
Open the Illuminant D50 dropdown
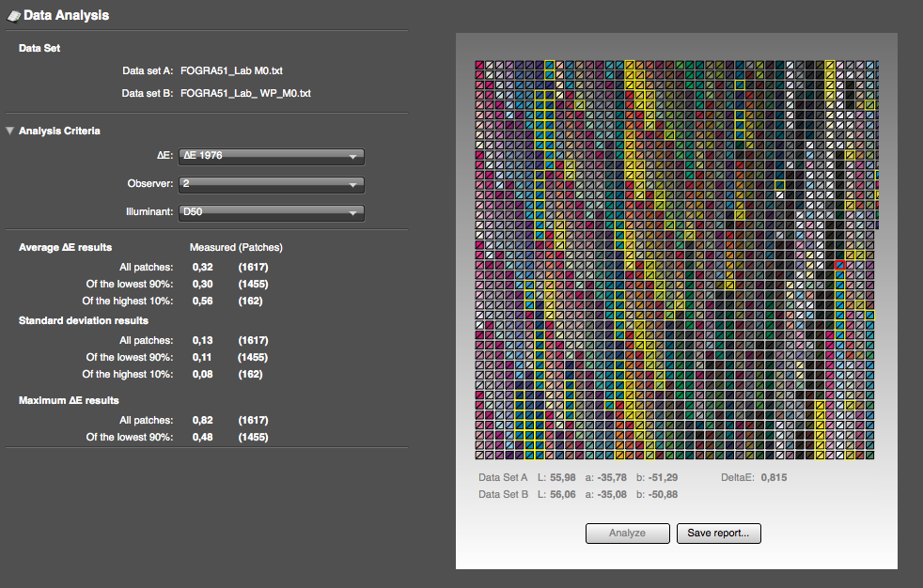pos(271,212)
